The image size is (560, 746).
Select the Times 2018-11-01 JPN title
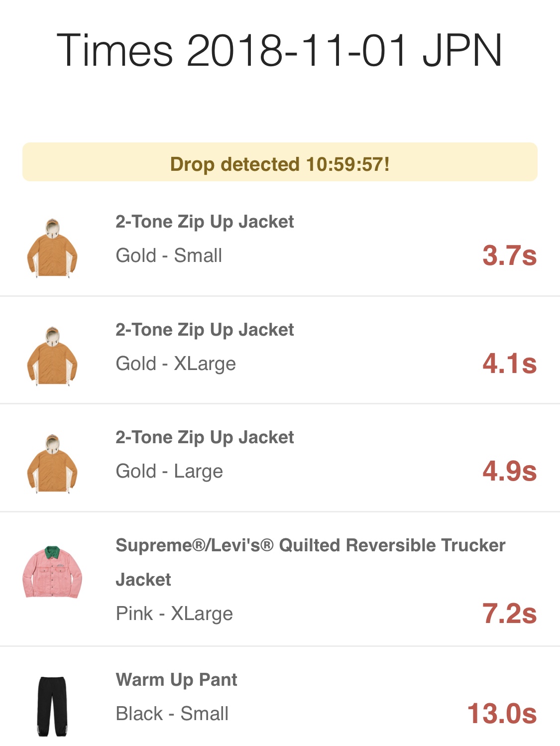(279, 50)
